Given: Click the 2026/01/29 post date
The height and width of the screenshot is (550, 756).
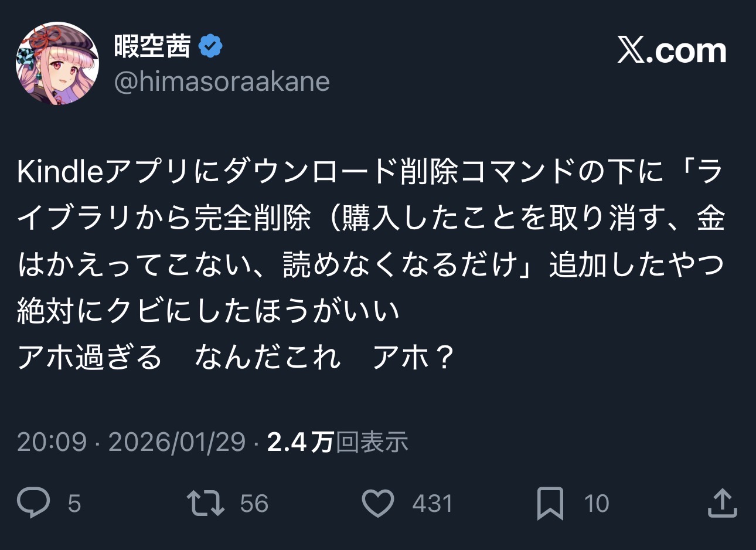Looking at the screenshot, I should 176,442.
